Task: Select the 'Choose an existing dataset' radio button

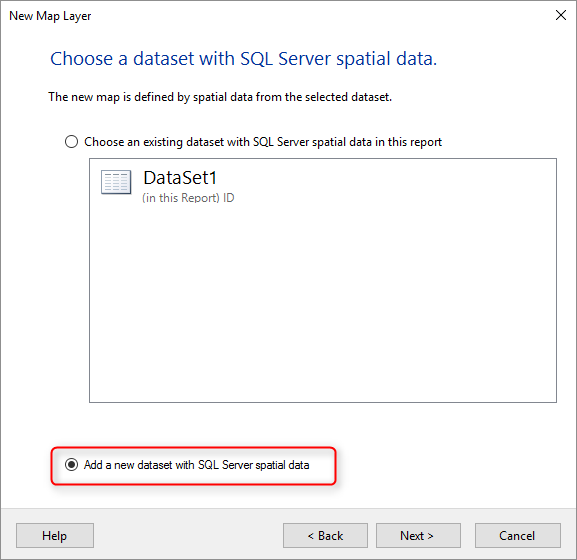Action: [71, 142]
